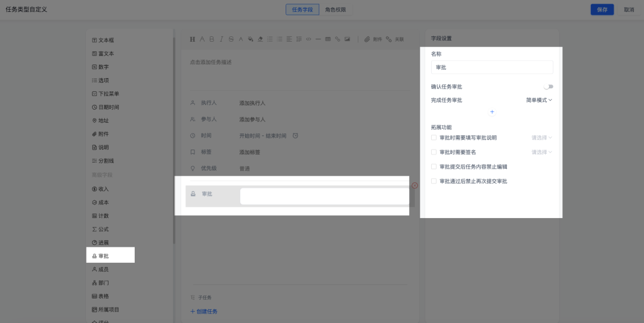Toggle italic text formatting in toolbar
Viewport: 644px width, 323px height.
pyautogui.click(x=221, y=39)
